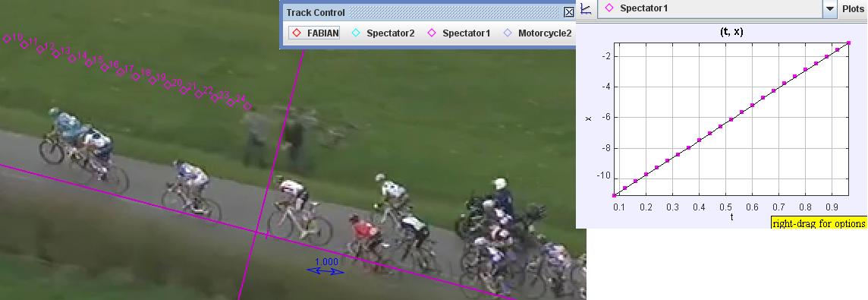The width and height of the screenshot is (868, 300).
Task: Click the plot view axes icon
Action: click(585, 8)
